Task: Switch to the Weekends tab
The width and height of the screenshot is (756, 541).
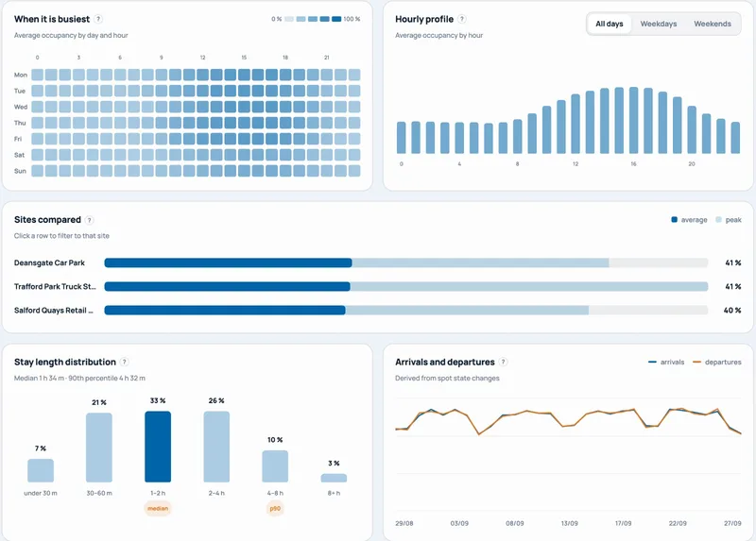Action: [x=713, y=24]
